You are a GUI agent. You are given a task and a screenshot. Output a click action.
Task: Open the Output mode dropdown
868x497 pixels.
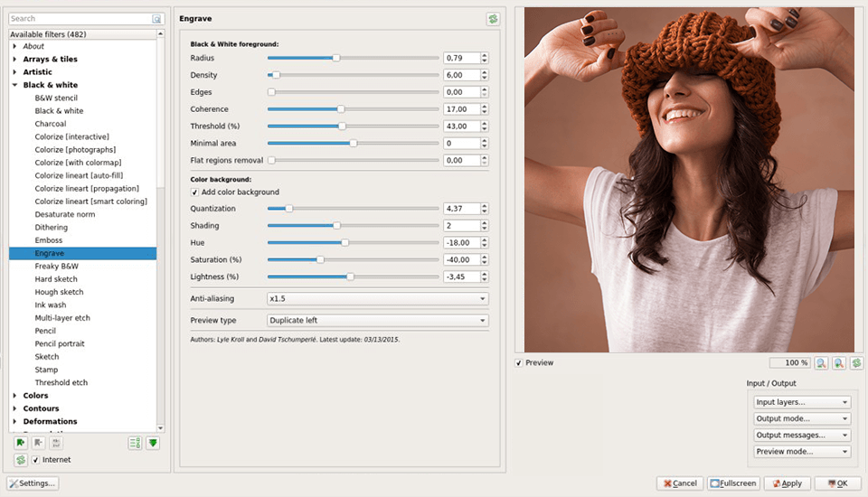802,419
